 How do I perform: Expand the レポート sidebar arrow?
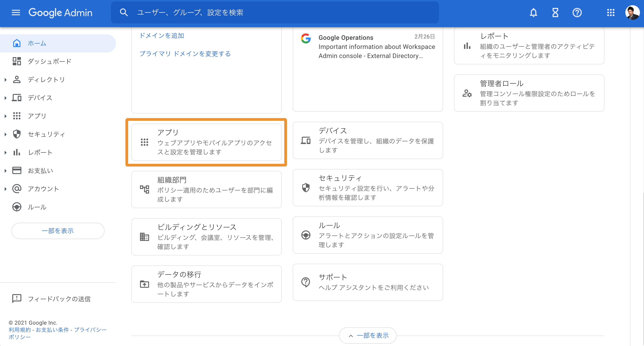tap(5, 153)
